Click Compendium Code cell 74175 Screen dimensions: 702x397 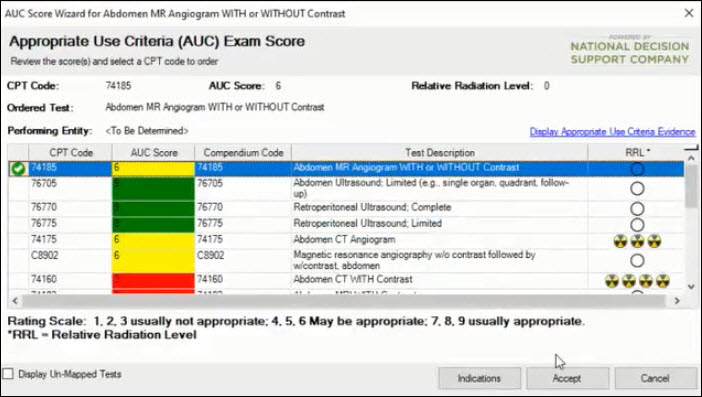243,241
